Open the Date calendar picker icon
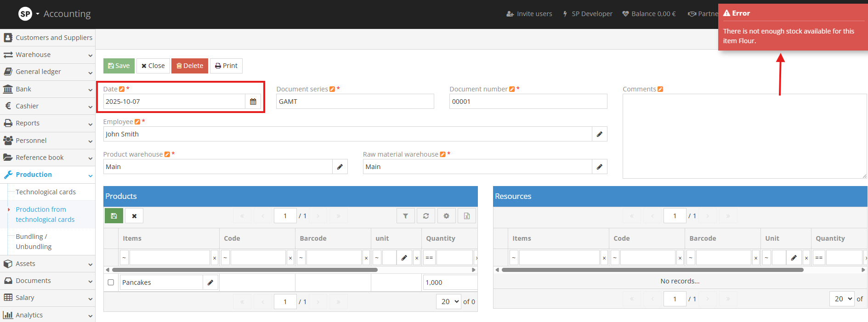The width and height of the screenshot is (868, 322). [x=253, y=102]
